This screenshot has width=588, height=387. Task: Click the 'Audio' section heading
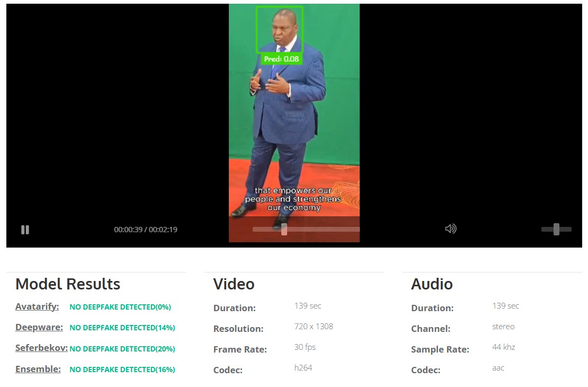pyautogui.click(x=432, y=284)
